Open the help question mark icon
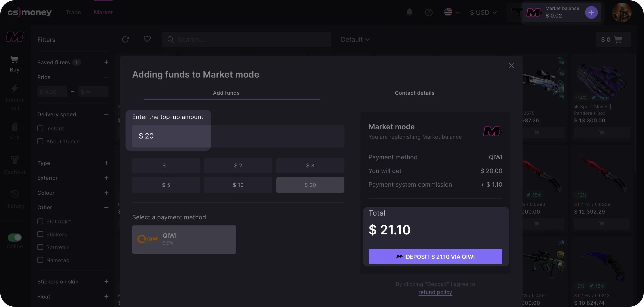The image size is (644, 307). click(x=428, y=12)
